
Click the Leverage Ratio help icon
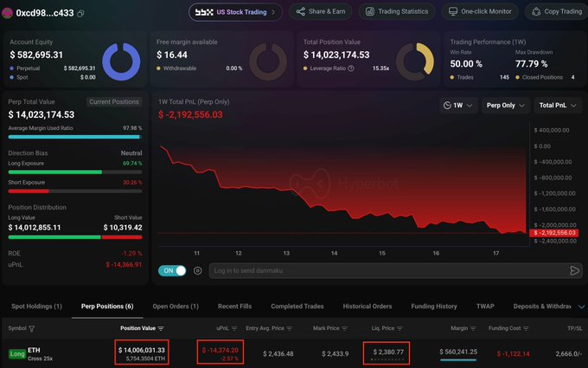(351, 68)
